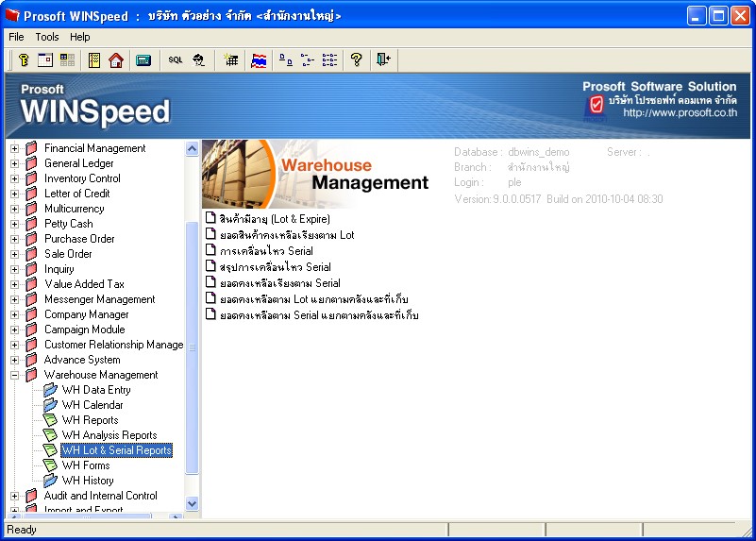Screen dimensions: 756x541
Task: Open the Help menu
Action: click(79, 37)
